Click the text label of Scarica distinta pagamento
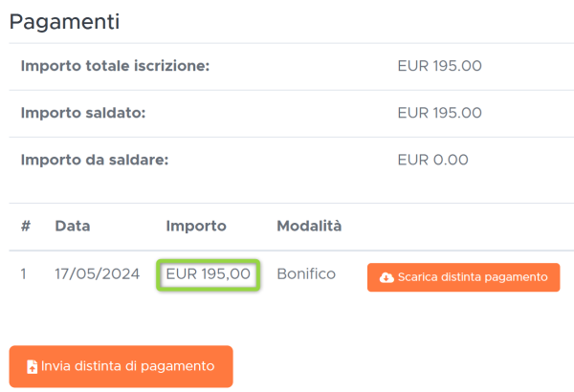Screen dimensions: 574x392 click(473, 277)
